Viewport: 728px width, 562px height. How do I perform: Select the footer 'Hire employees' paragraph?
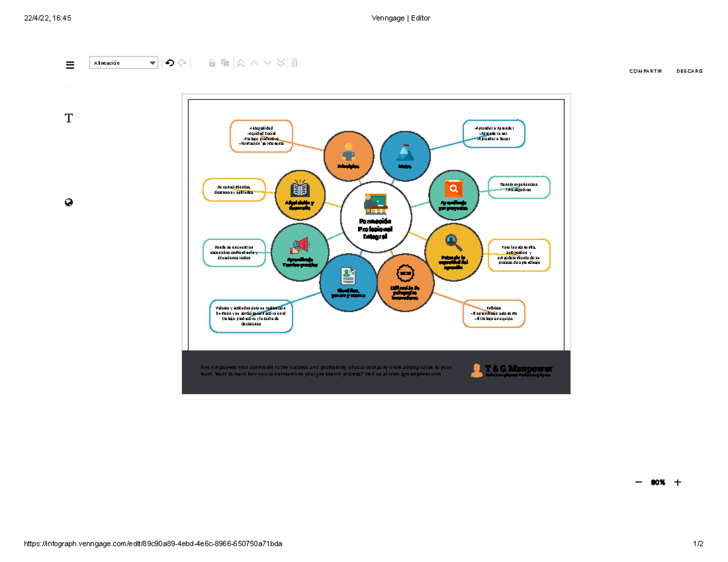click(x=326, y=370)
